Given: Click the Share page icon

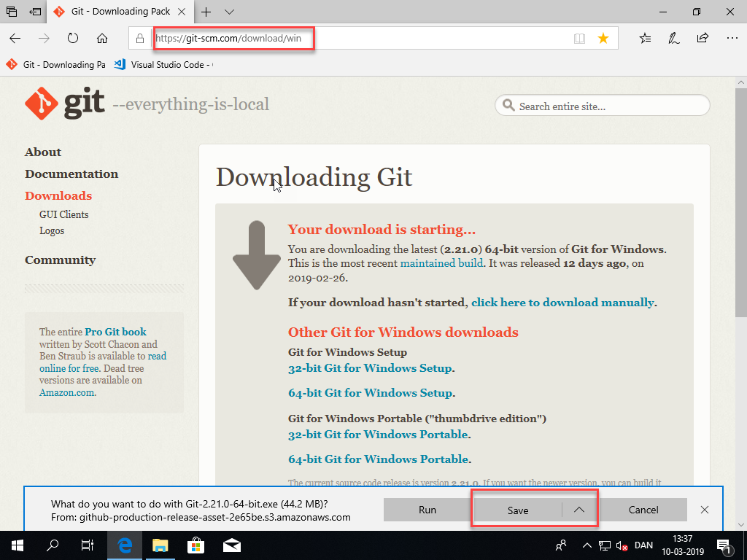Looking at the screenshot, I should (703, 38).
